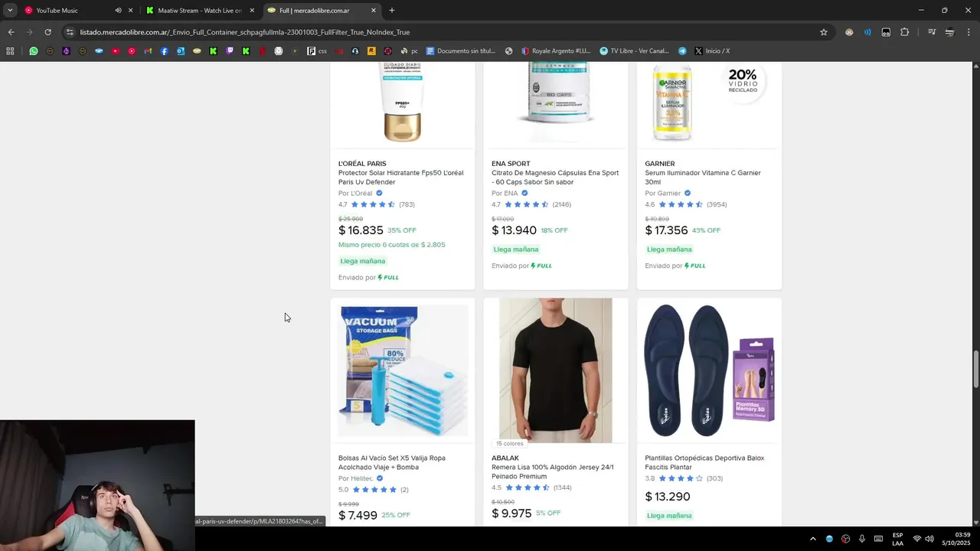Open the Gmail bookmark icon
The width and height of the screenshot is (980, 551).
pyautogui.click(x=148, y=51)
